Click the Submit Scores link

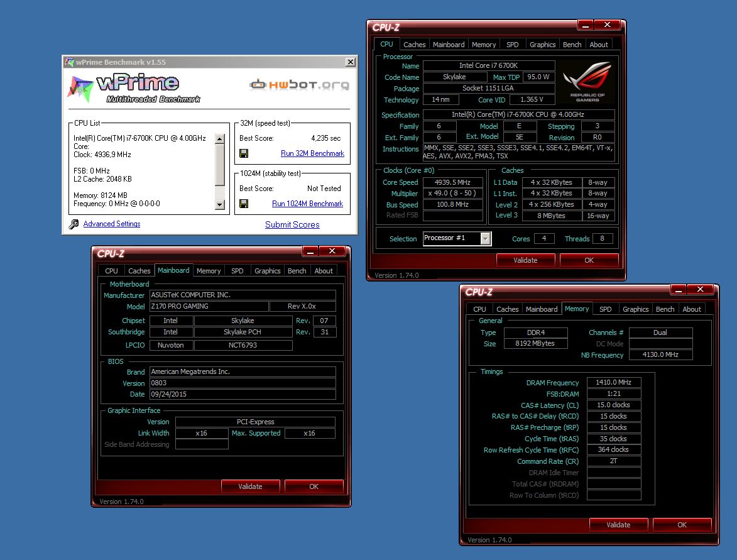click(292, 225)
